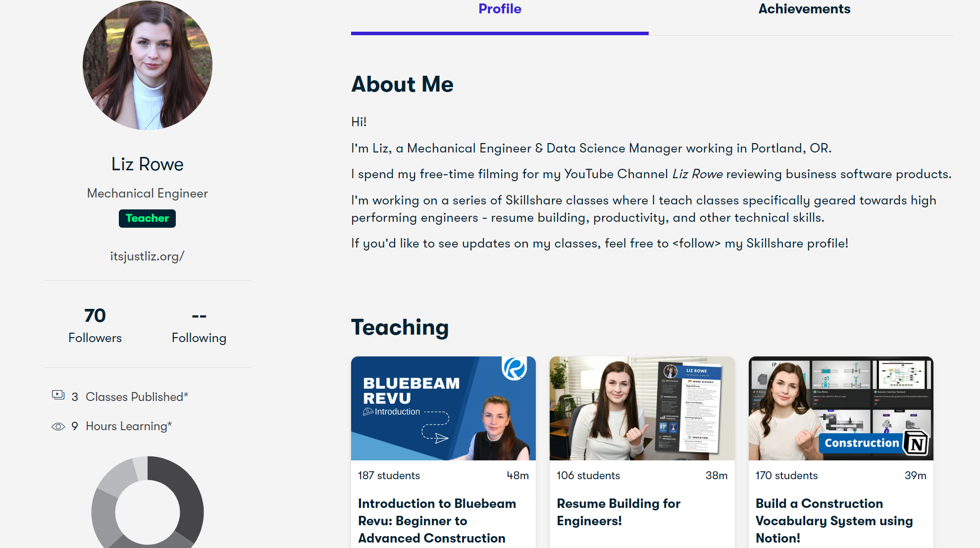Open 'Introduction to Bluebeam Revu' class title
Viewport: 980px width, 548px height.
tap(436, 520)
